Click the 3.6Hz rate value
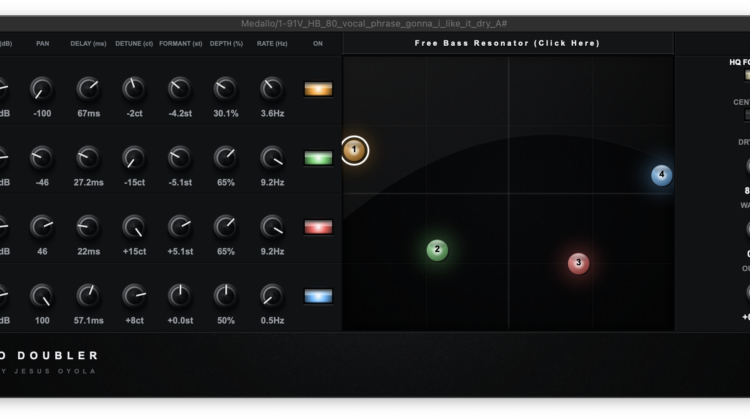The width and height of the screenshot is (750, 420). coord(272,114)
